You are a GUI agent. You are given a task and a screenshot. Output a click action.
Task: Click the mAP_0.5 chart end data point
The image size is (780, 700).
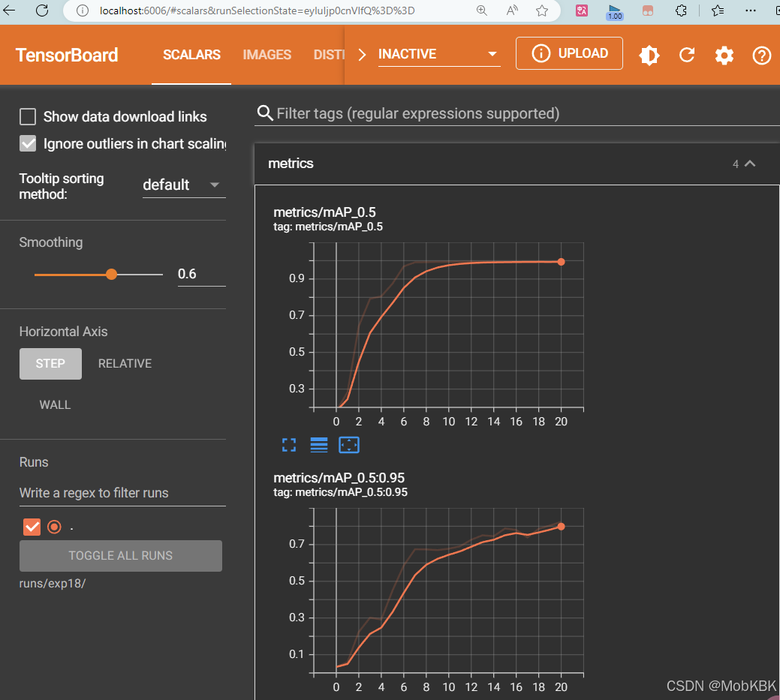point(561,262)
